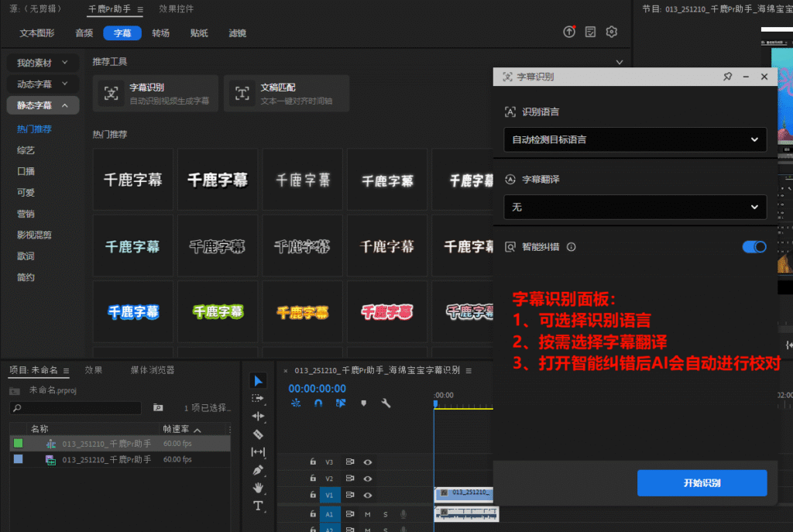This screenshot has height=532, width=793.
Task: Select the Razor tool in the toolbar
Action: tap(259, 434)
